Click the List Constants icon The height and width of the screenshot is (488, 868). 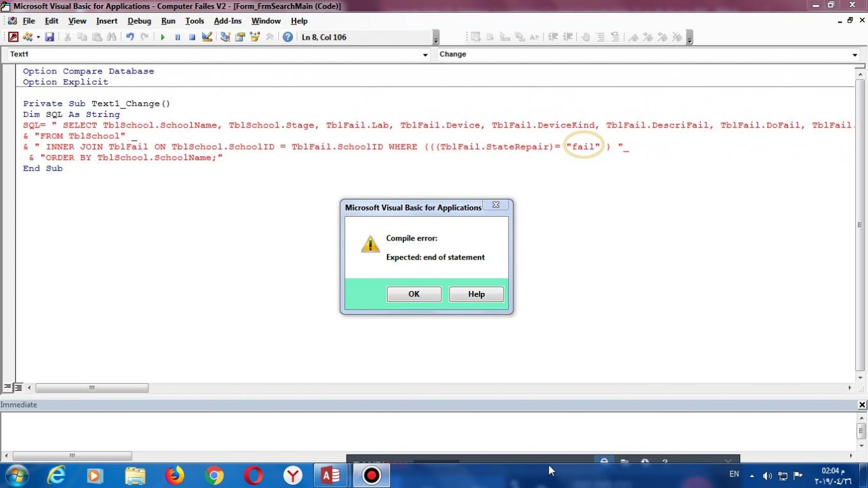click(x=490, y=37)
